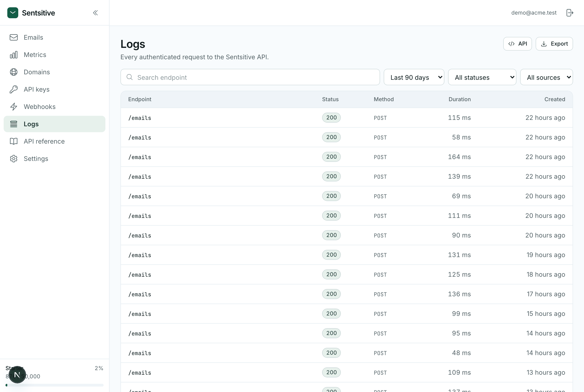Click the 164 ms duration value
This screenshot has width=584, height=392.
pos(459,157)
